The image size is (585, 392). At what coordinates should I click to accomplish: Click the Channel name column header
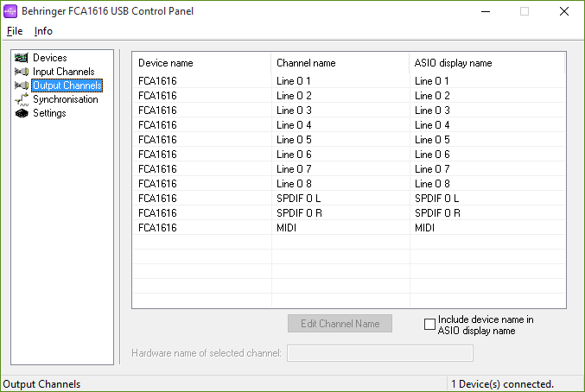pos(306,63)
